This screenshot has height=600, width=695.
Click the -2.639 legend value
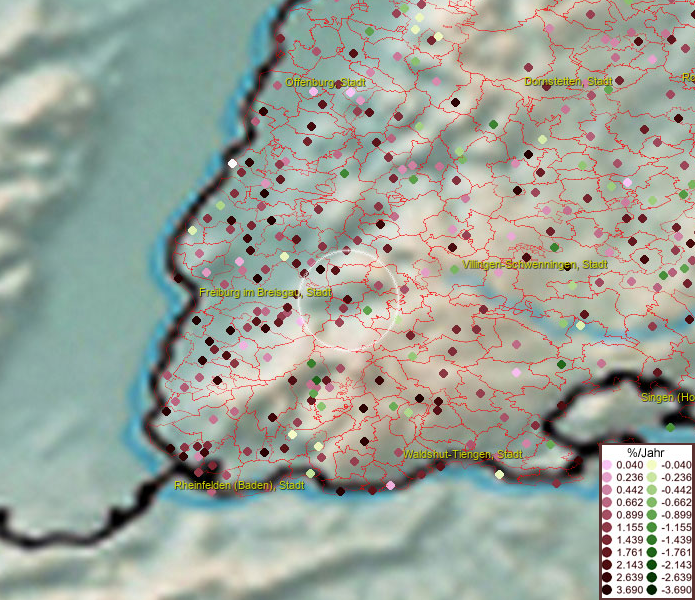click(x=676, y=577)
